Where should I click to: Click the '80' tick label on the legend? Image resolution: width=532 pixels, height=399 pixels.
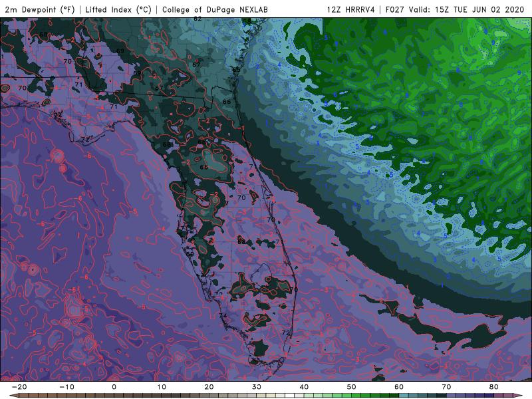coord(494,387)
